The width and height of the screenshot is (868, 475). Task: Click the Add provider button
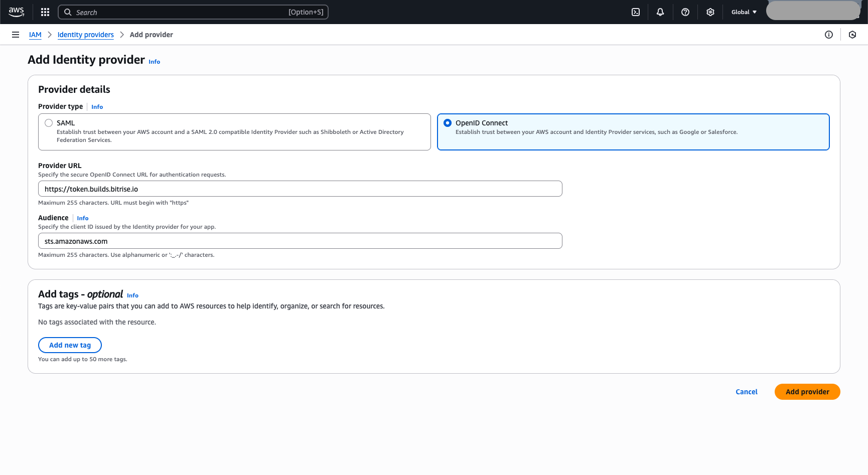807,392
